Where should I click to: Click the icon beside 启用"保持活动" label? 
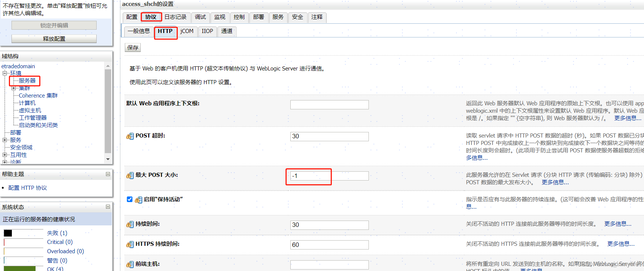(139, 200)
